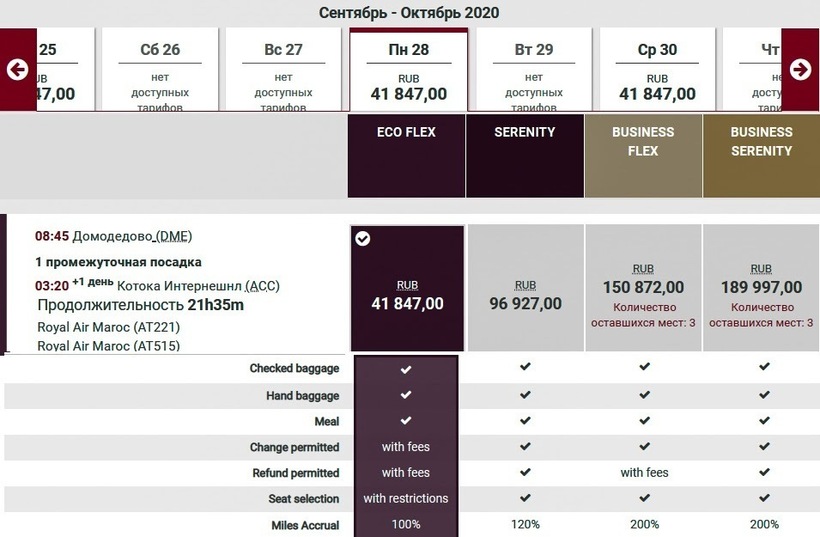The width and height of the screenshot is (820, 537).
Task: Choose Business Flex fare 150 872,00
Action: (643, 294)
